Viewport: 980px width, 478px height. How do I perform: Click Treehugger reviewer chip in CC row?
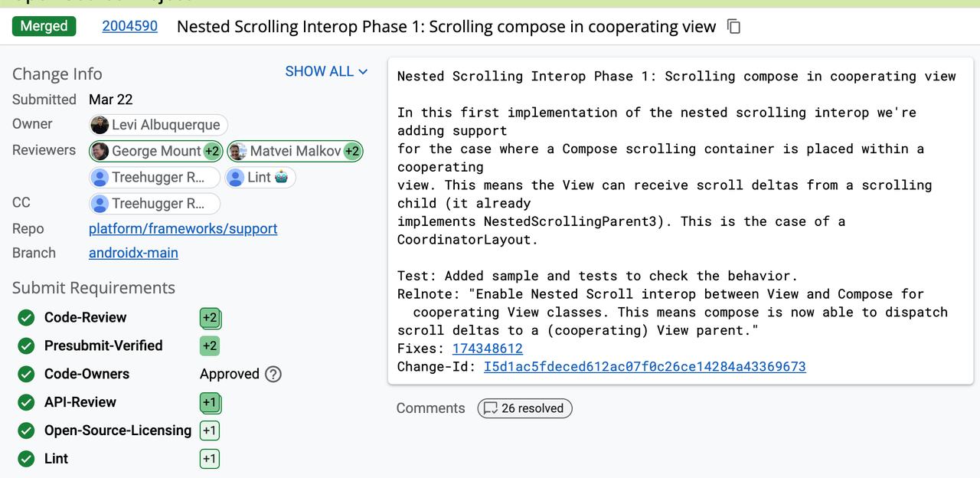[155, 204]
